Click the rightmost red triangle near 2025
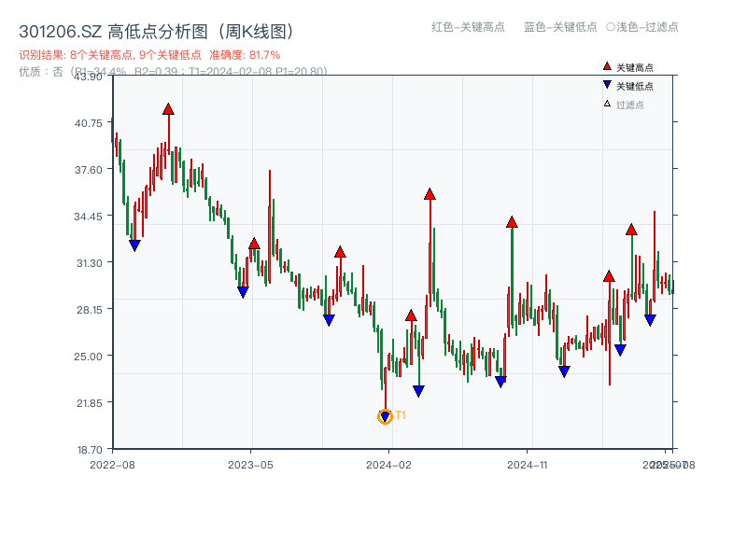Image resolution: width=747 pixels, height=560 pixels. pyautogui.click(x=631, y=231)
